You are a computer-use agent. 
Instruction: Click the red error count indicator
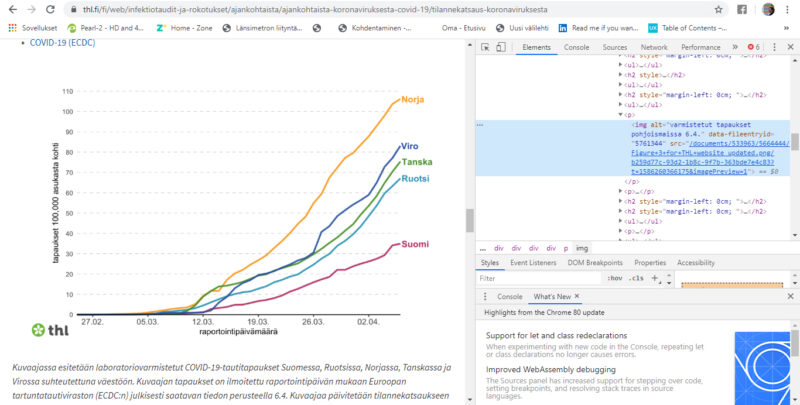point(754,47)
